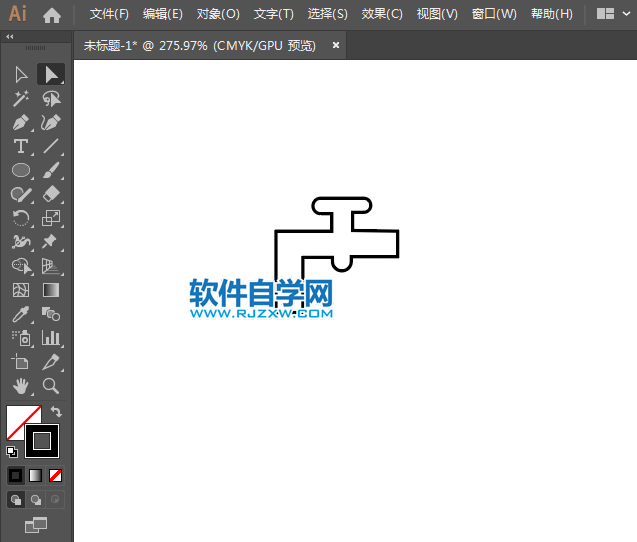Select the Column Graph tool
This screenshot has height=542, width=637.
tap(51, 338)
